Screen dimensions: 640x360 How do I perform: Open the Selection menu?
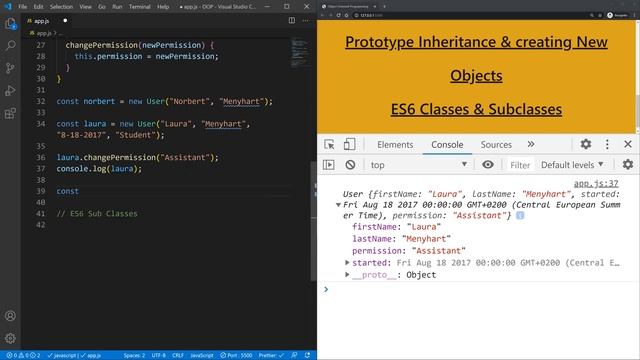61,7
